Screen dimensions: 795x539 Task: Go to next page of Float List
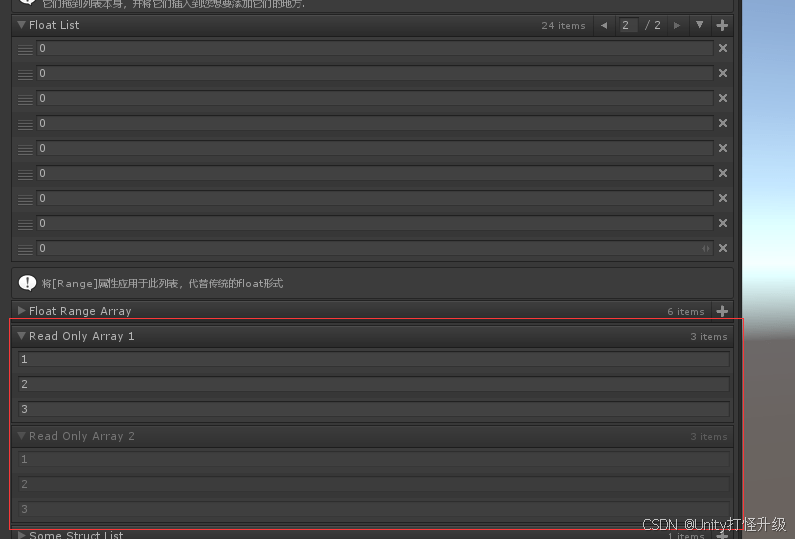point(676,25)
